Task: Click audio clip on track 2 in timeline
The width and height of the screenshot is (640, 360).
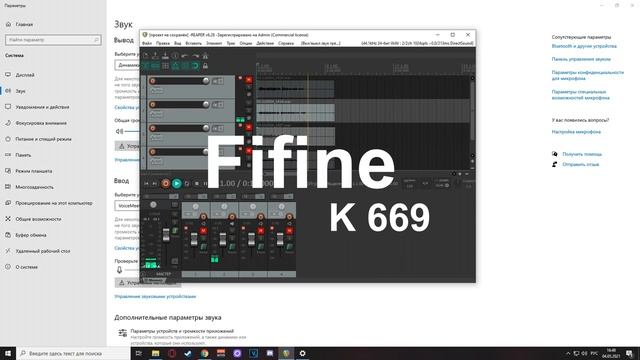Action: (296, 113)
